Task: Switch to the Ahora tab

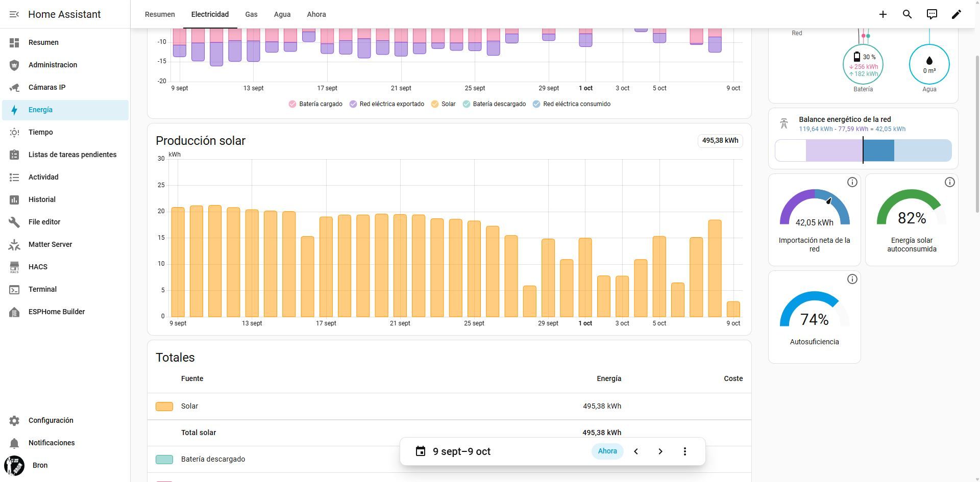Action: pyautogui.click(x=316, y=14)
